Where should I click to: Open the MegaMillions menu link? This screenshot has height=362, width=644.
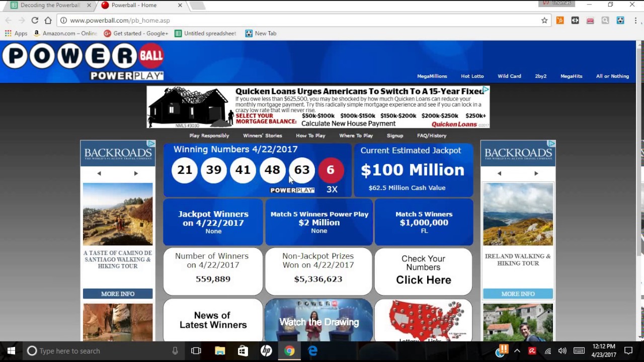point(432,76)
